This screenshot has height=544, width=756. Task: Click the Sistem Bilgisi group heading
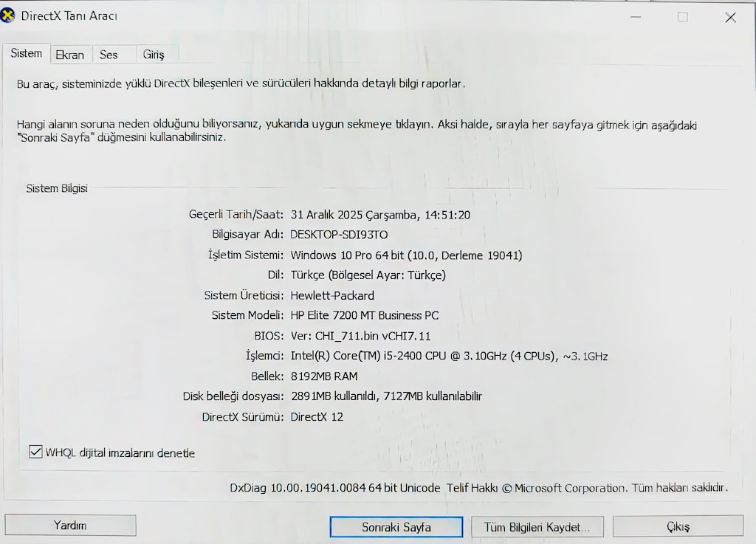pos(57,188)
